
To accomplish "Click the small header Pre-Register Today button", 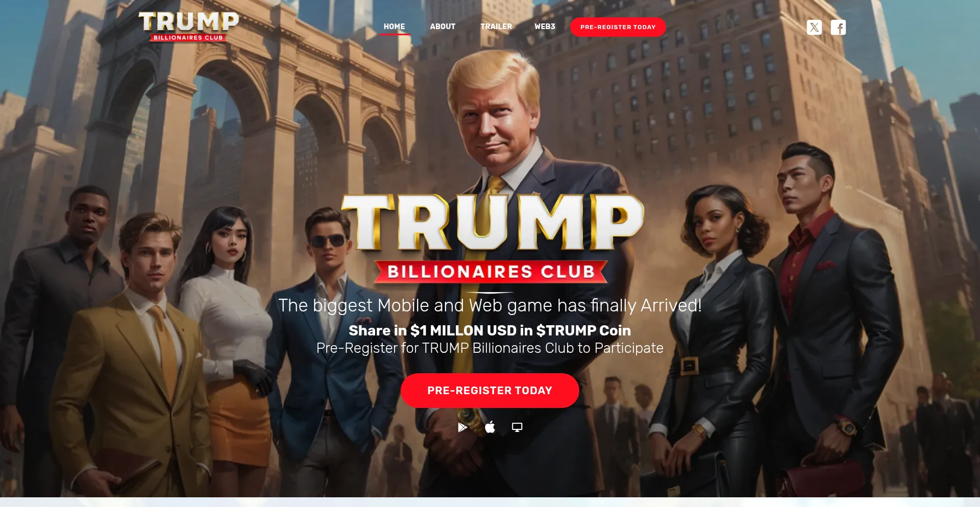I will [x=618, y=27].
